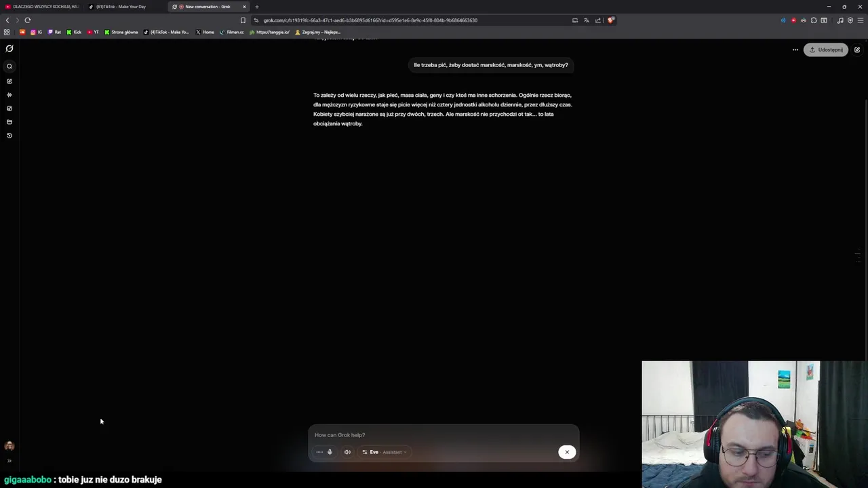Viewport: 868px width, 488px height.
Task: Click the picture-in-picture icon in address bar
Action: pyautogui.click(x=575, y=20)
